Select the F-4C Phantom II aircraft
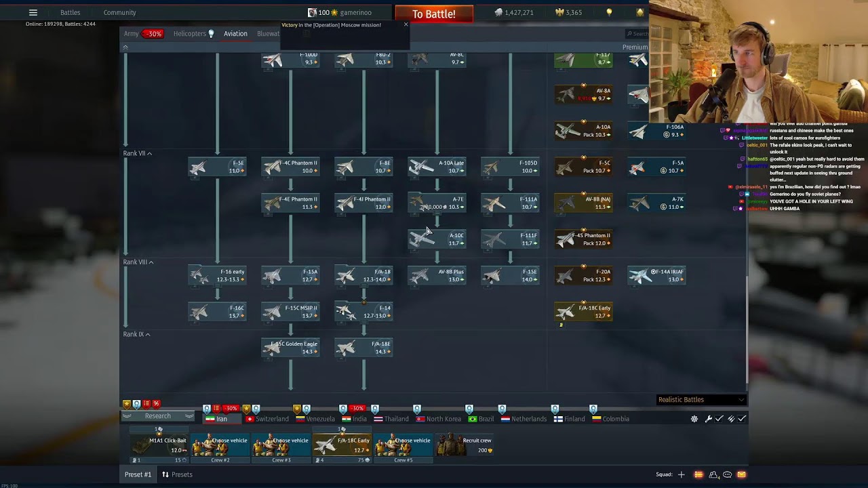The image size is (868, 488). (290, 167)
